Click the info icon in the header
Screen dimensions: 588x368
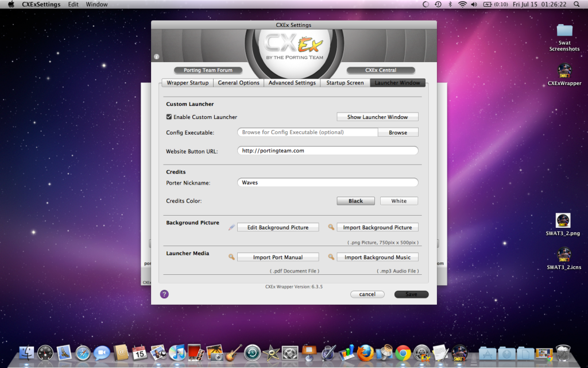(156, 57)
